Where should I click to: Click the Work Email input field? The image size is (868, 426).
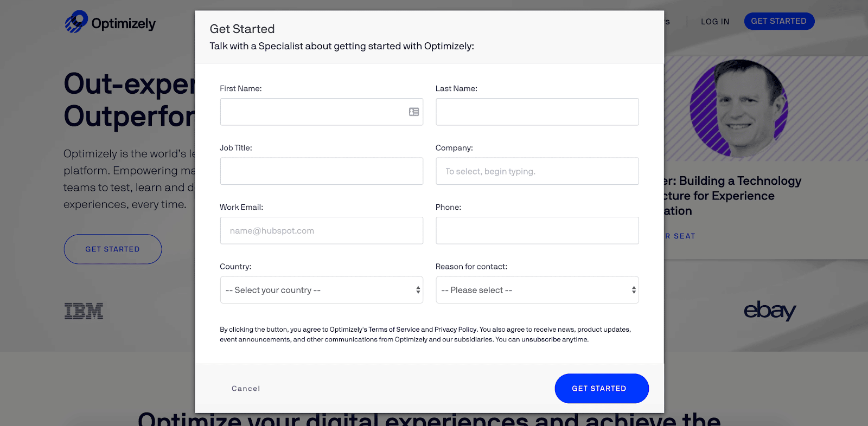tap(321, 230)
